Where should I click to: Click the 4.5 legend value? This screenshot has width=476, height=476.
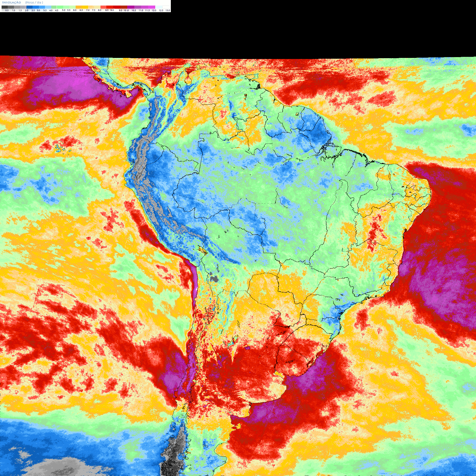(57, 10)
